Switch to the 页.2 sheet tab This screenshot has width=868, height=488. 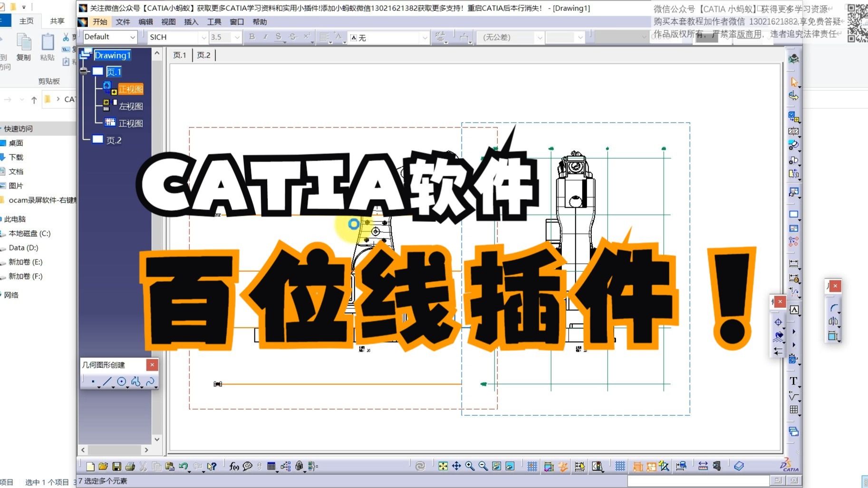203,55
